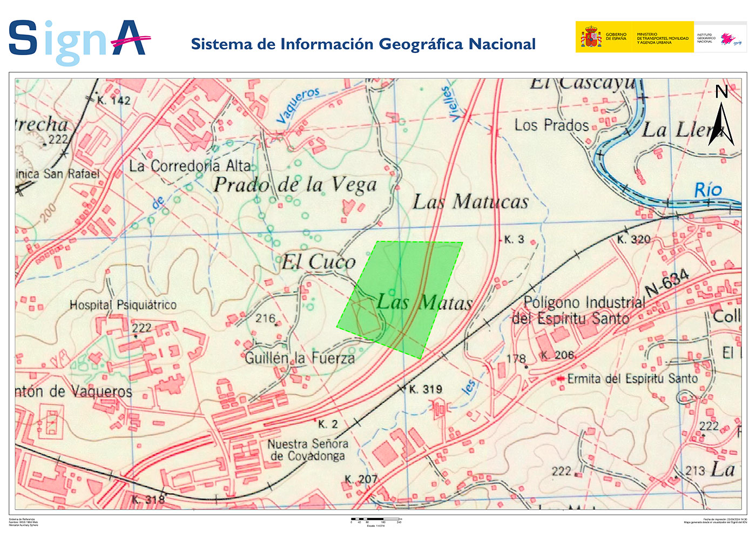Click the Guillén la Fuerza label
756x534 pixels.
[300, 358]
